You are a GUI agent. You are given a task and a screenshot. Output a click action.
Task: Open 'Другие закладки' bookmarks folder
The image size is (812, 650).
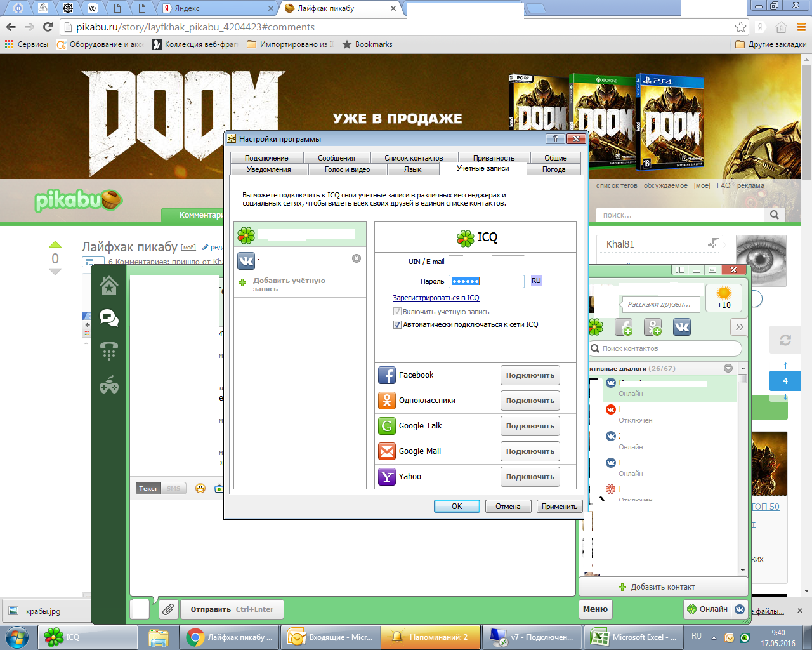[771, 44]
